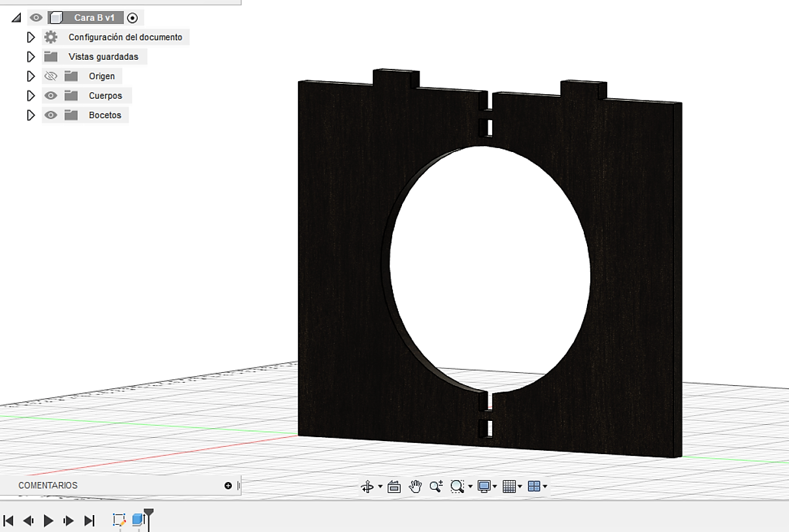The height and width of the screenshot is (532, 789).
Task: Open Display Settings monitor icon
Action: (484, 486)
